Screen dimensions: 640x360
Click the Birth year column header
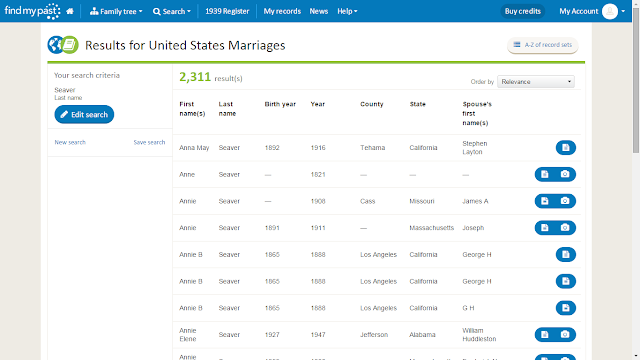280,104
